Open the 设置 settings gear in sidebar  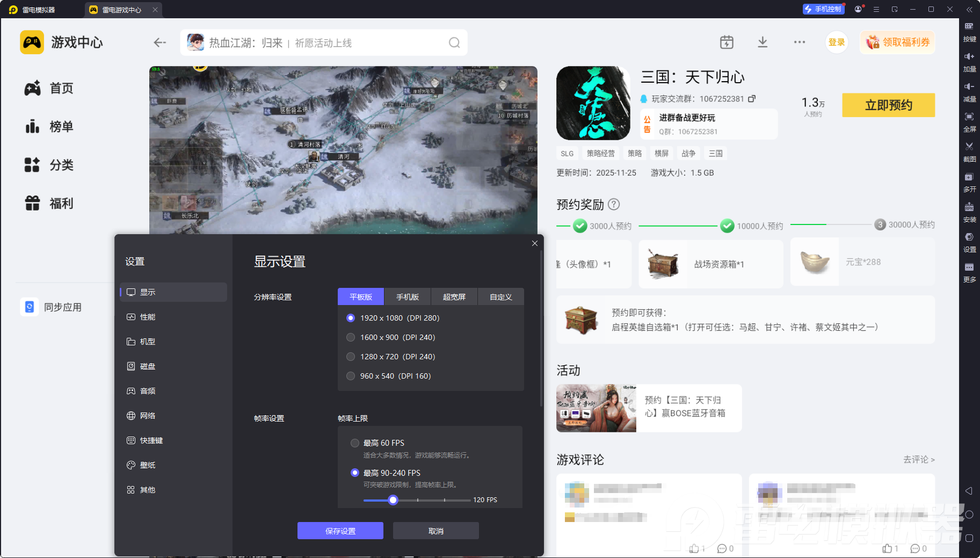click(x=969, y=242)
